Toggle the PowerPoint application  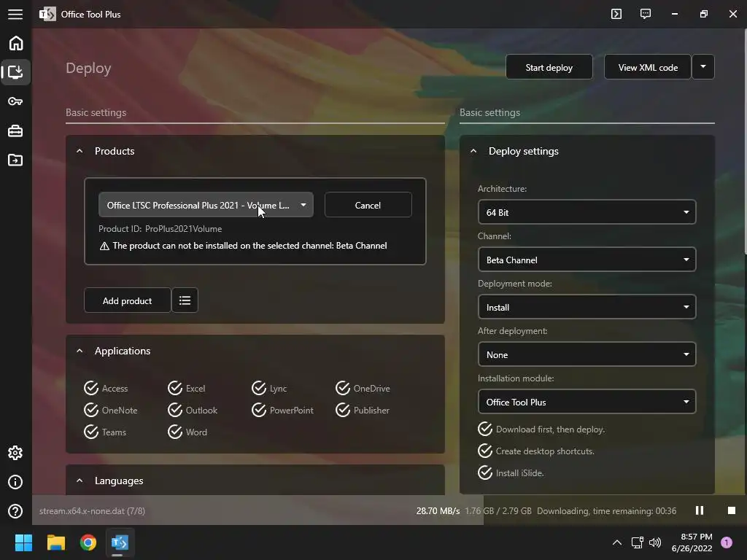[282, 410]
